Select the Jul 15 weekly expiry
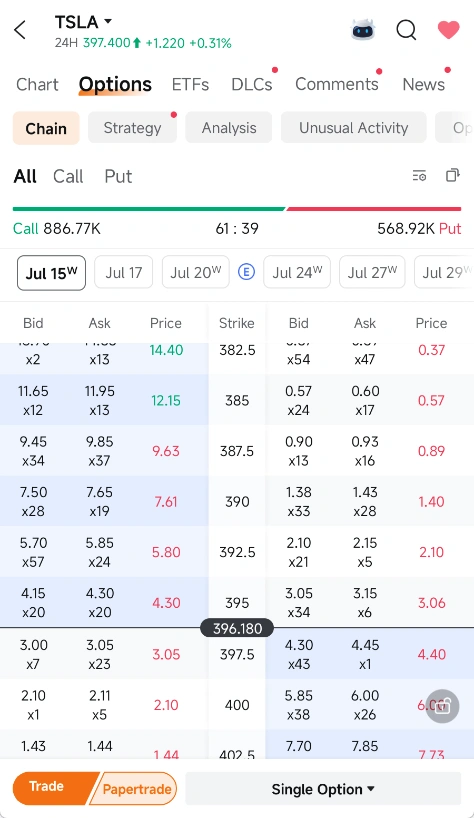Screen dimensions: 474x818 pyautogui.click(x=51, y=273)
